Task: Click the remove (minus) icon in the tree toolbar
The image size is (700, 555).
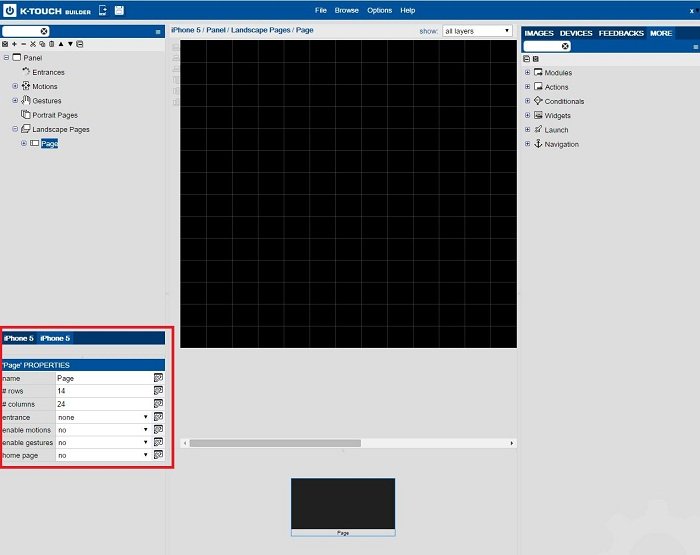Action: coord(24,44)
